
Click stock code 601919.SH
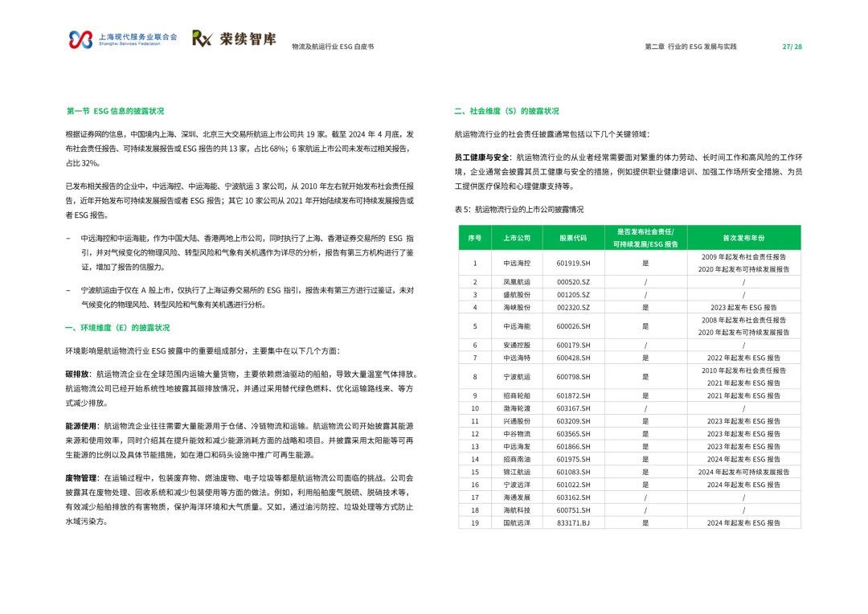coord(573,264)
